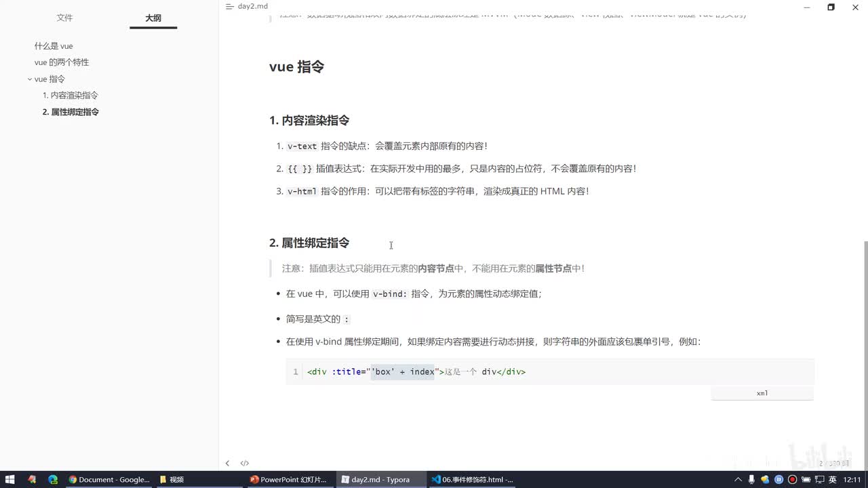Viewport: 868px width, 488px height.
Task: Collapse the vue 指令 outline chevron
Action: point(30,79)
